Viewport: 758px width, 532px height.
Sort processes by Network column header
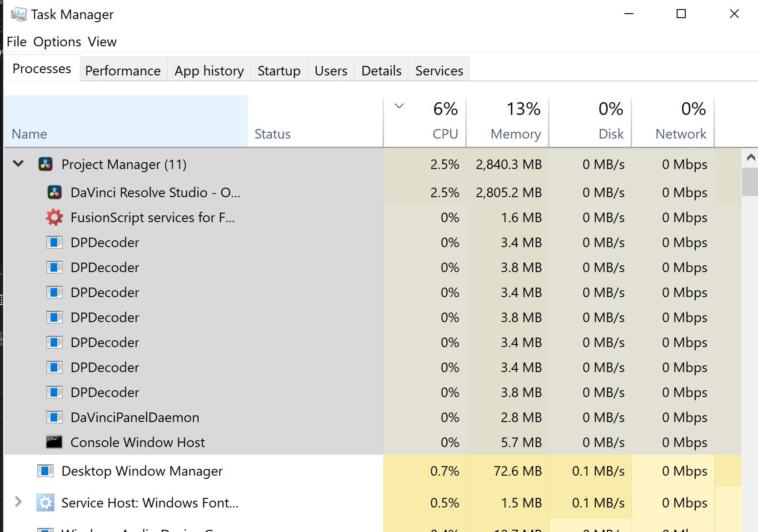click(673, 121)
